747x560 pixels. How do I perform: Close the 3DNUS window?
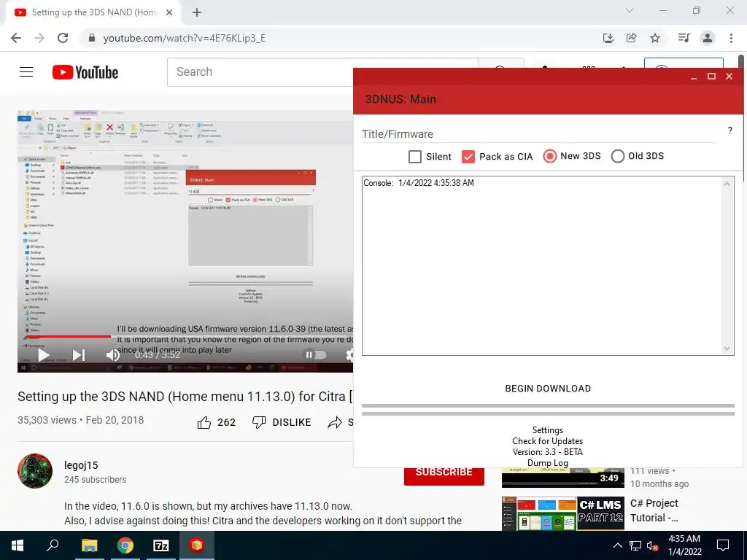coord(729,76)
